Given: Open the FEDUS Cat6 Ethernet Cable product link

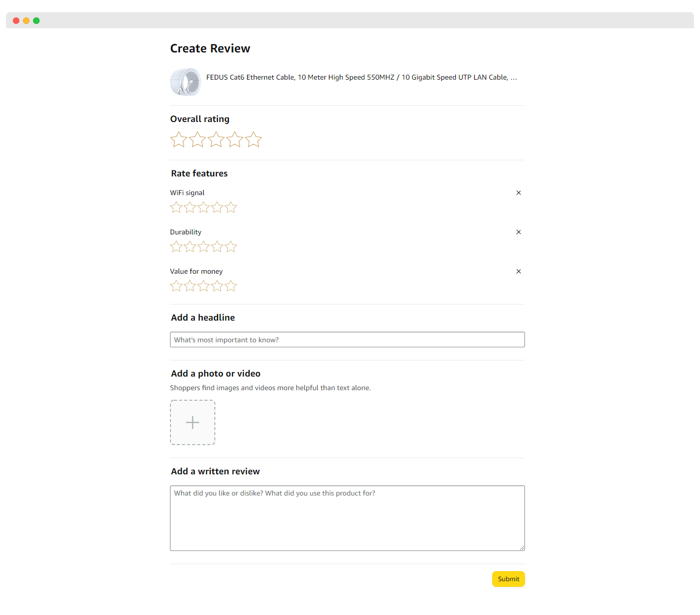Looking at the screenshot, I should (x=361, y=77).
